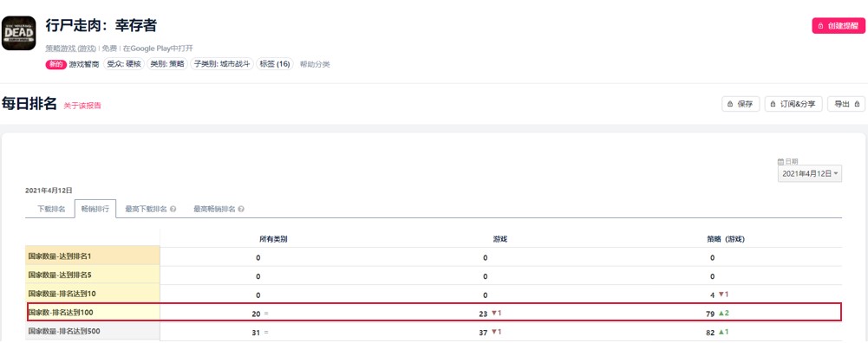
Task: Click the 标签 (16) tag
Action: click(x=275, y=64)
